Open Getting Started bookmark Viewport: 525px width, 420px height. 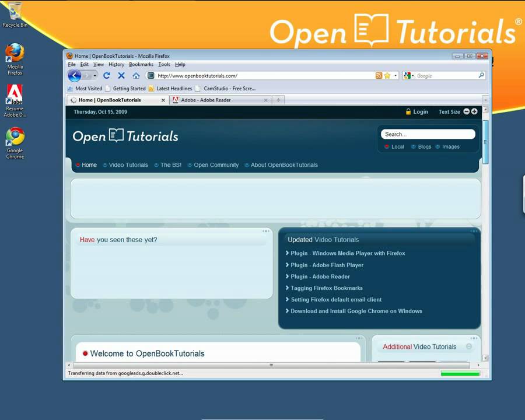pos(125,89)
